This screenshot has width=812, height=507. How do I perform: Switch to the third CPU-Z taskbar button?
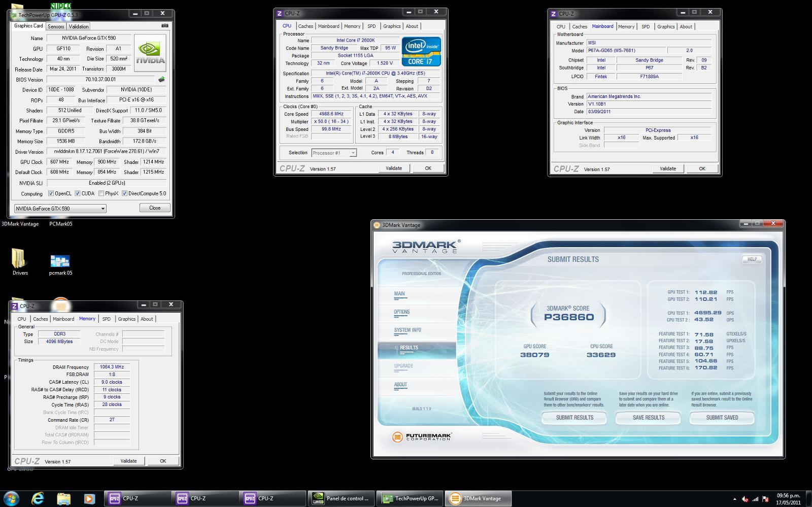272,498
